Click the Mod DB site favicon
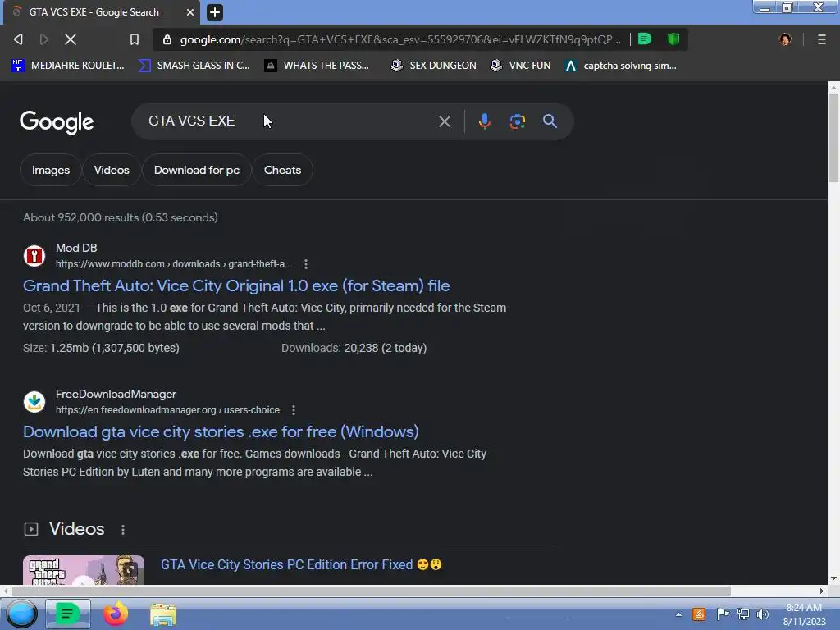Screen dimensions: 840x630 pyautogui.click(x=34, y=256)
